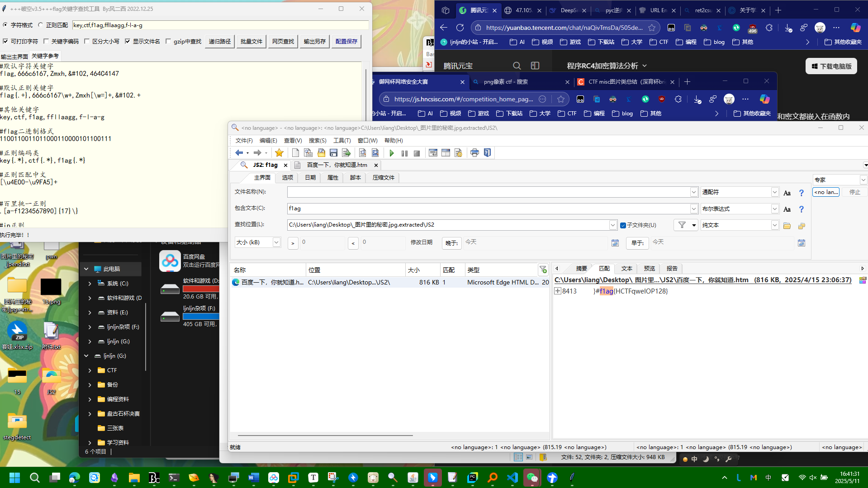The height and width of the screenshot is (488, 868).
Task: Click the 包含文本 input field containing f1ag
Action: pyautogui.click(x=489, y=208)
